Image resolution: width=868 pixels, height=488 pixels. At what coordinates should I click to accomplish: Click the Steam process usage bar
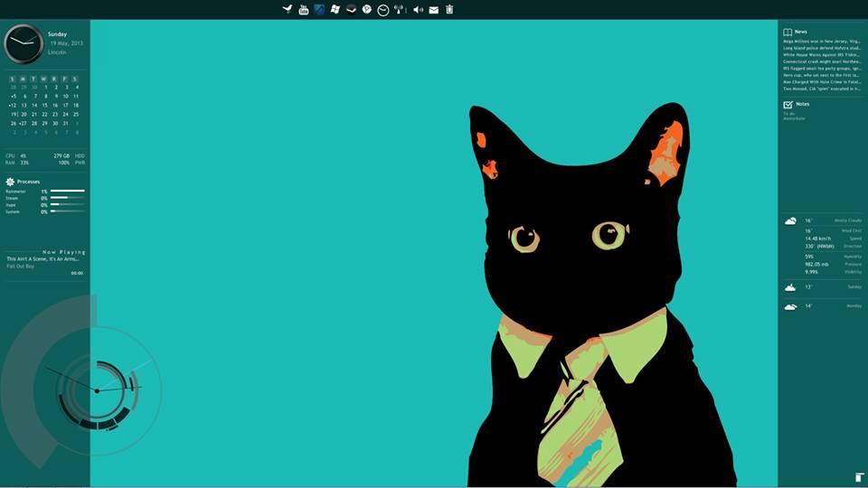click(x=68, y=198)
